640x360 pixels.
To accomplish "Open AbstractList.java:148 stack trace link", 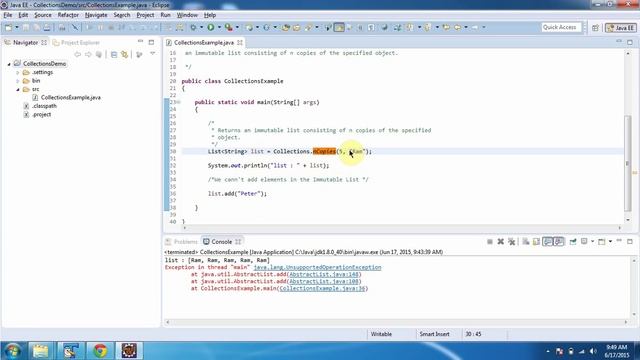I will click(324, 274).
